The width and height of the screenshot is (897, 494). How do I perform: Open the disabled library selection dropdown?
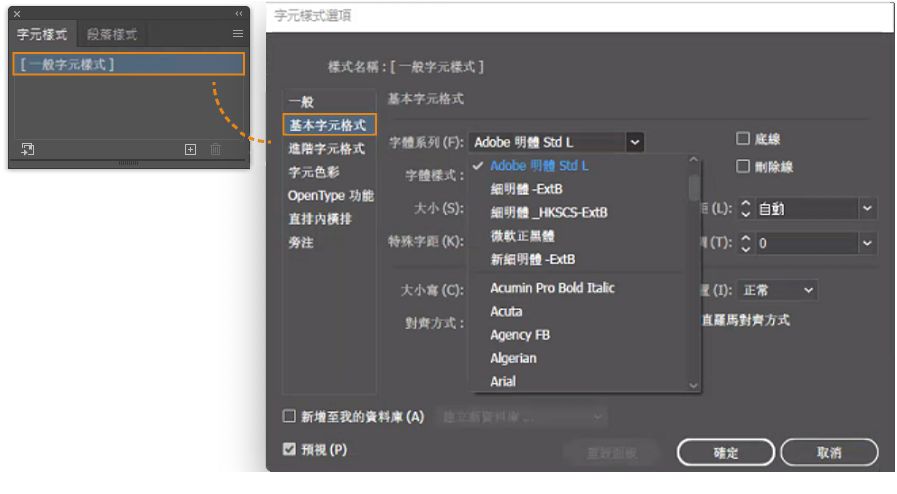pos(521,417)
